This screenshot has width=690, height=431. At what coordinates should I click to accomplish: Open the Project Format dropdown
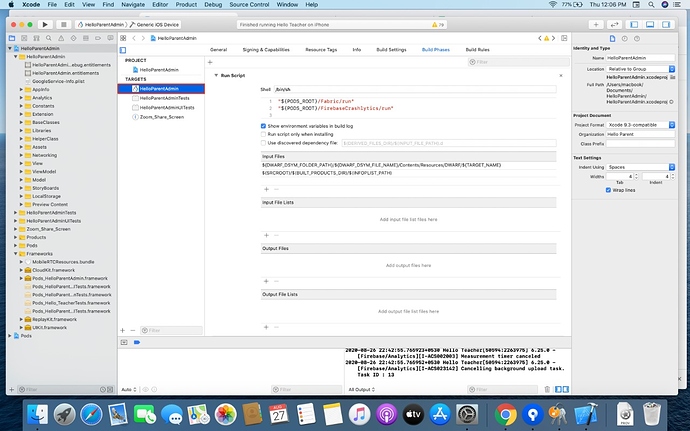click(x=640, y=125)
